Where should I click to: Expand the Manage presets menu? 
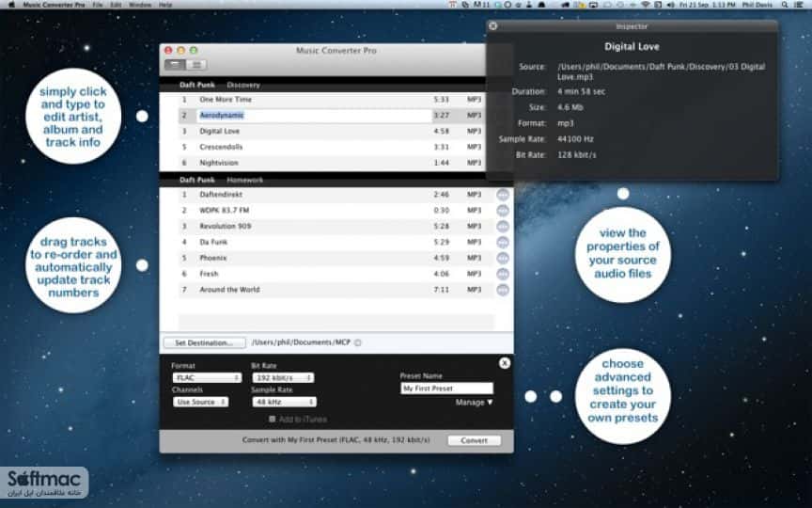tap(474, 403)
